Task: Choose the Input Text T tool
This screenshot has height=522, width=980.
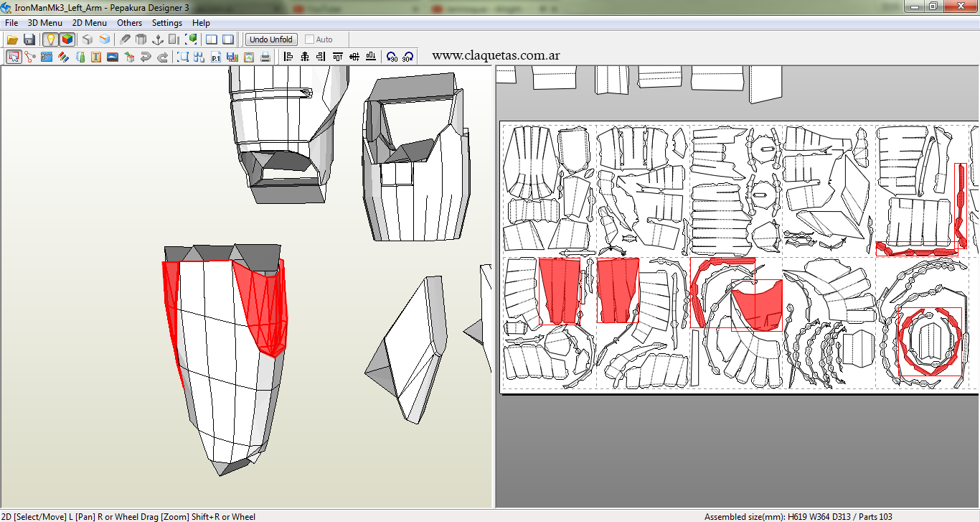Action: click(96, 57)
